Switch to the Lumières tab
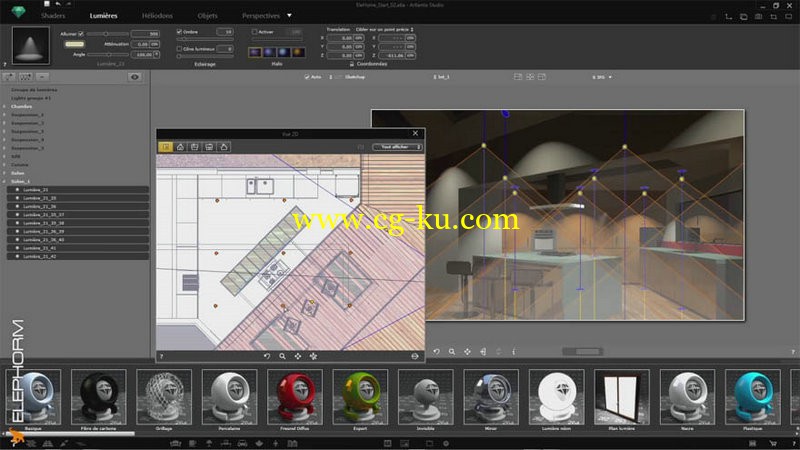 coord(104,16)
